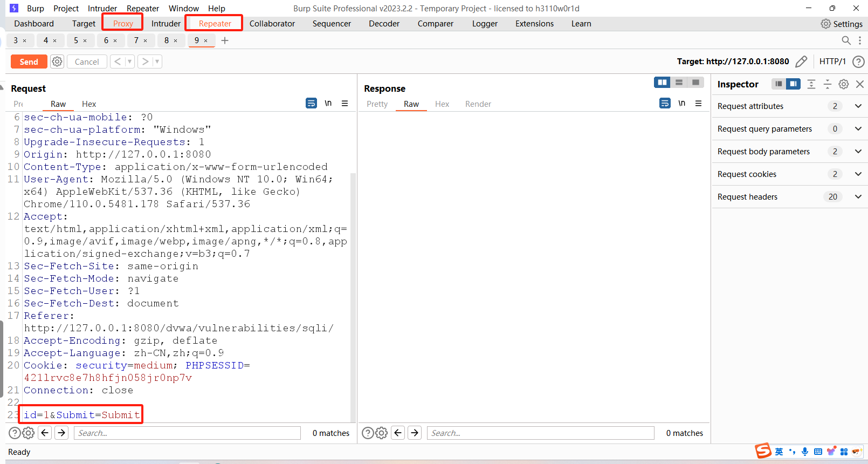Viewport: 868px width, 464px height.
Task: Toggle non-printable characters in Response viewer
Action: (x=681, y=103)
